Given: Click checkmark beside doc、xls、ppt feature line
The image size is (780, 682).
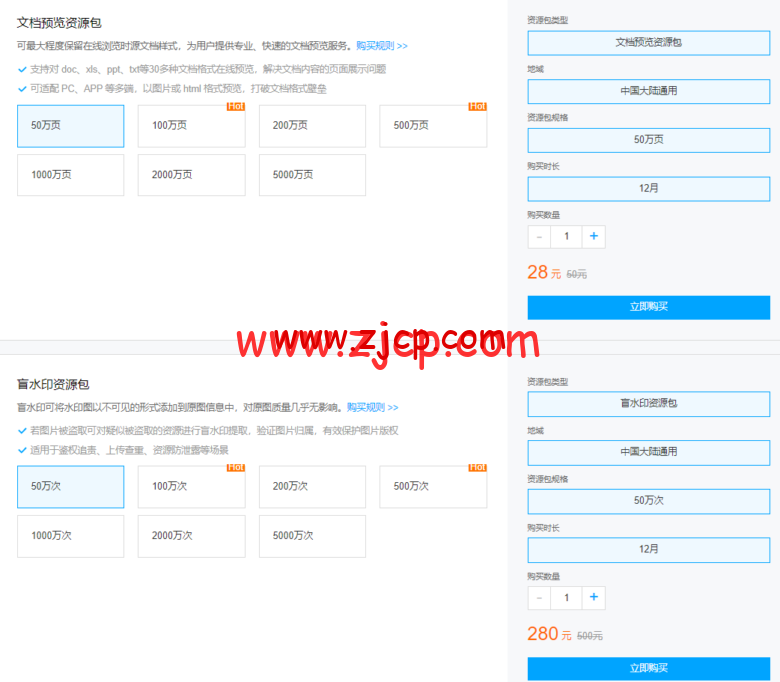Looking at the screenshot, I should [x=22, y=70].
